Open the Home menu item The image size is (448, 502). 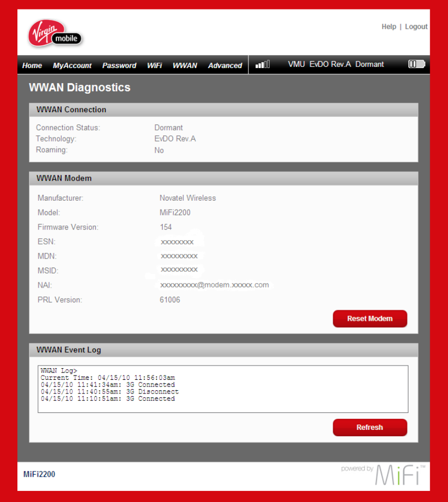tap(32, 65)
